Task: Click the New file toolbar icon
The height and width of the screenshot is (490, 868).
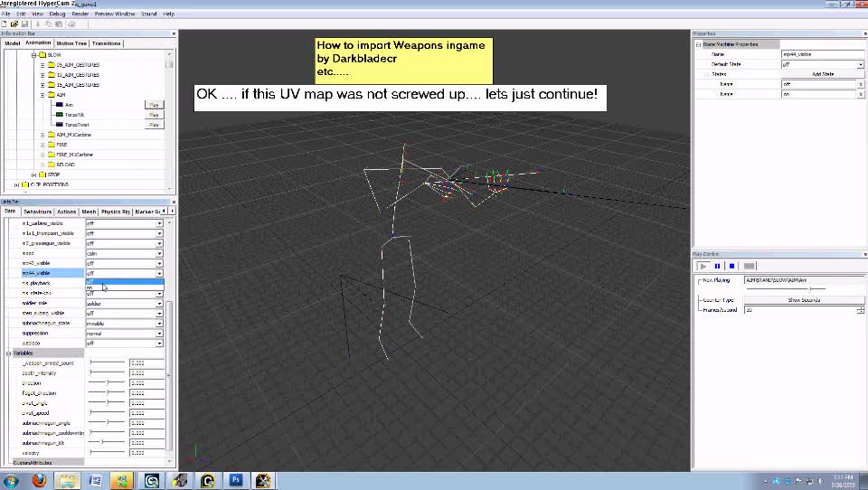Action: click(x=4, y=24)
